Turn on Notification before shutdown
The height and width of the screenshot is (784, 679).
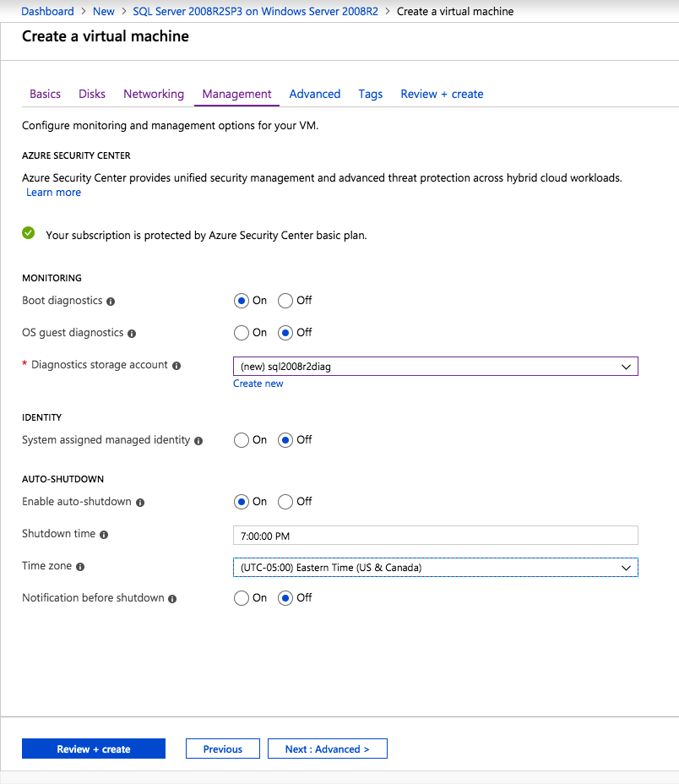pyautogui.click(x=242, y=598)
